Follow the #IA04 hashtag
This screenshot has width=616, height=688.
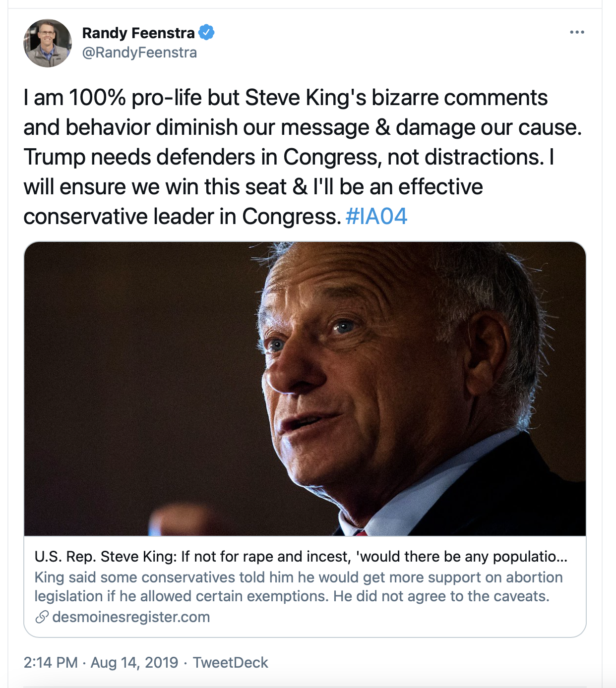(x=376, y=216)
